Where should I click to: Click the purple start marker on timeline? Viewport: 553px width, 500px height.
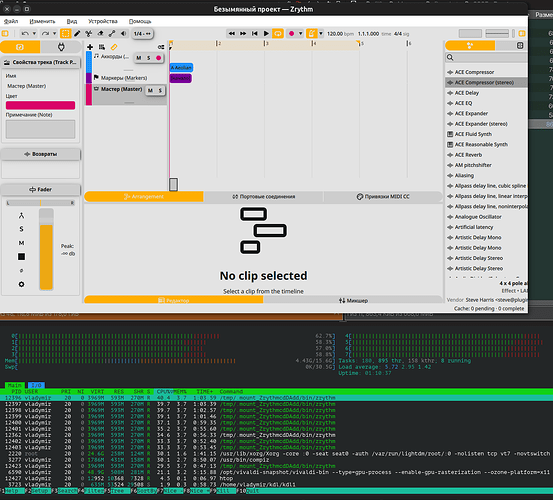click(181, 78)
